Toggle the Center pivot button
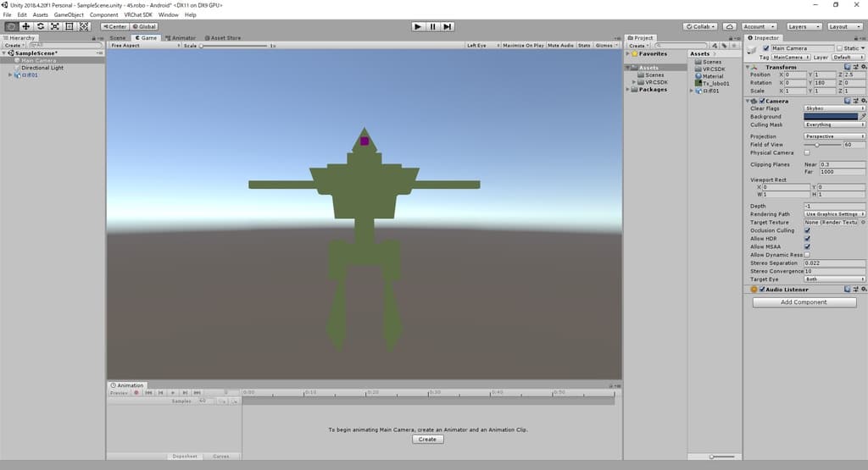868x470 pixels. [x=114, y=26]
